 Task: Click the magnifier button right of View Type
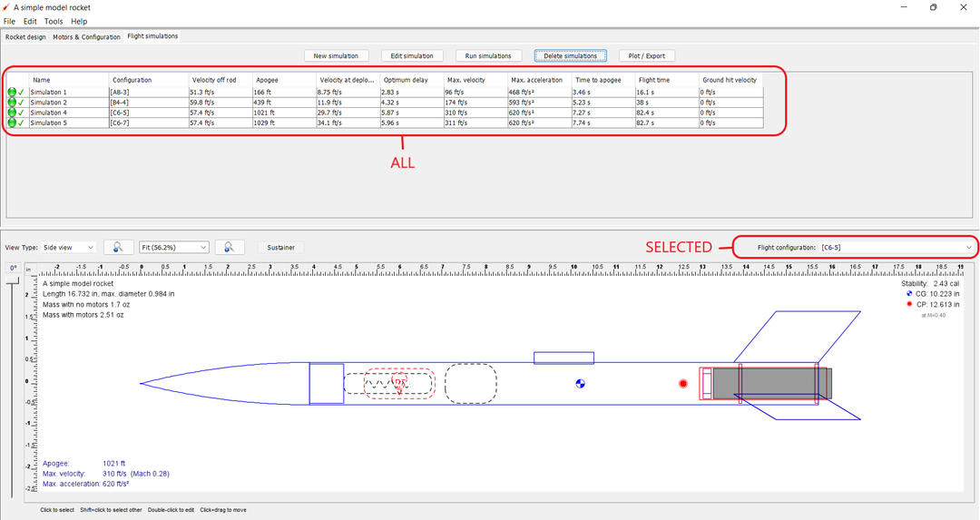(x=118, y=247)
